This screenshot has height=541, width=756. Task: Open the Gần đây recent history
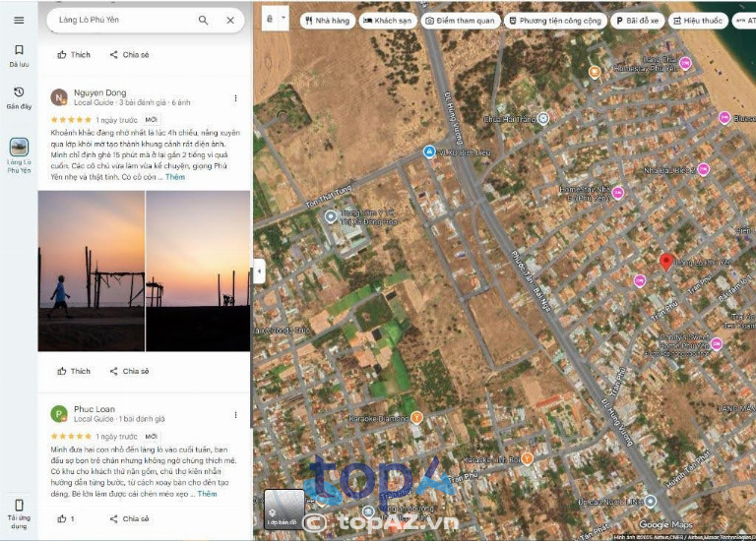(x=19, y=97)
